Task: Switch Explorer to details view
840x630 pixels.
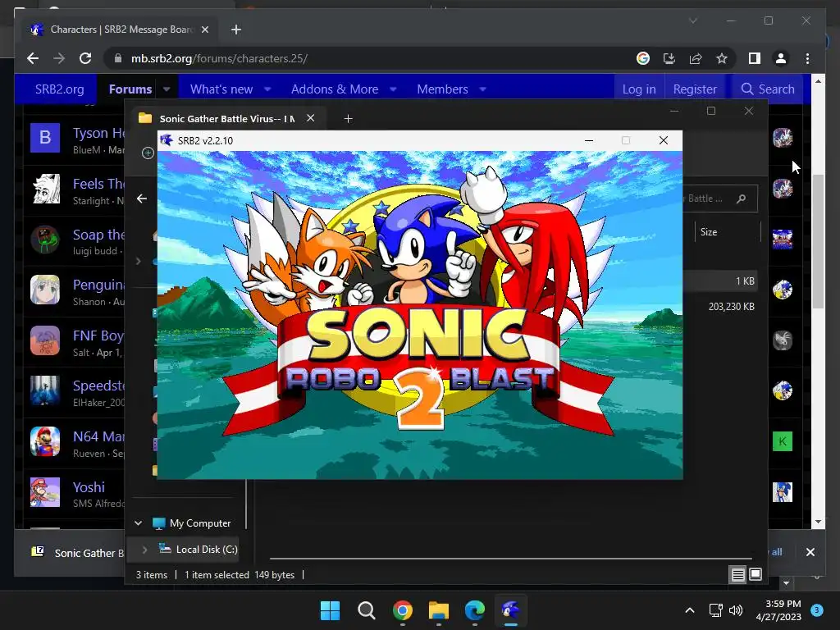Action: tap(738, 575)
